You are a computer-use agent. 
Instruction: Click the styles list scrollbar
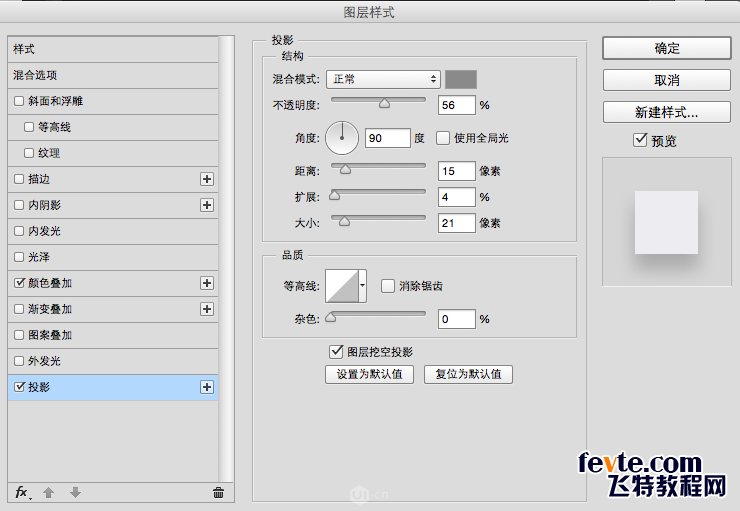[227, 259]
